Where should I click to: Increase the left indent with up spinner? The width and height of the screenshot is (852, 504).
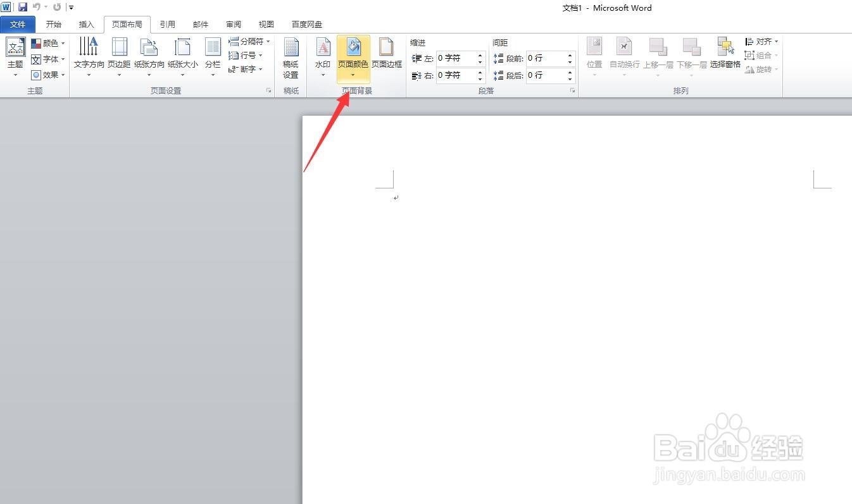[480, 55]
